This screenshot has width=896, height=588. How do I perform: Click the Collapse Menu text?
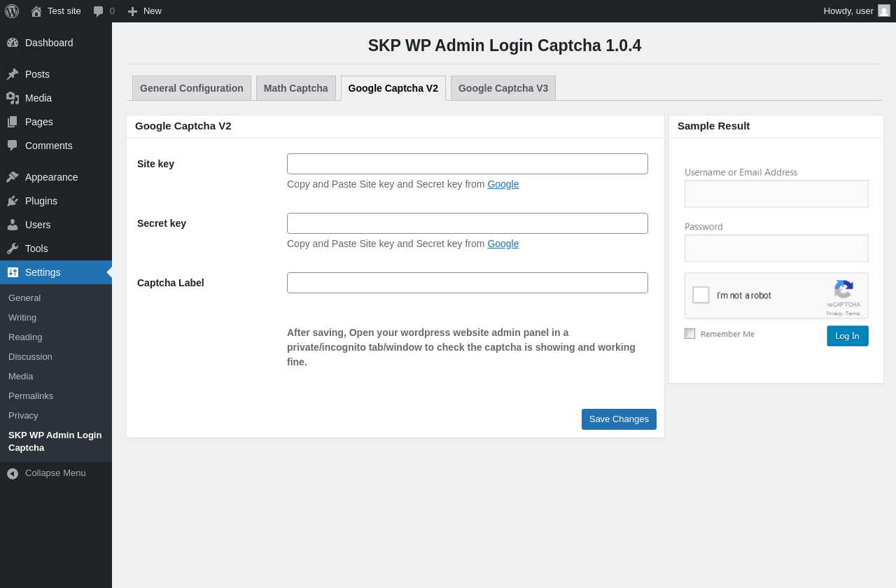[x=55, y=473]
